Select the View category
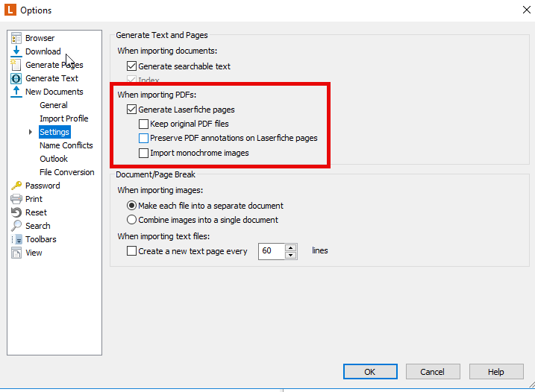 [34, 253]
